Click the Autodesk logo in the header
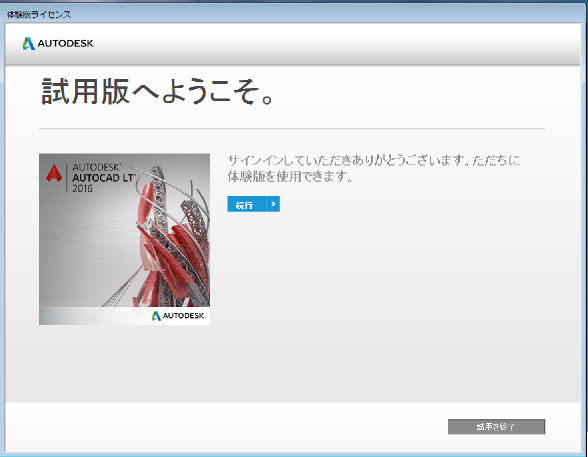588x457 pixels. [58, 43]
